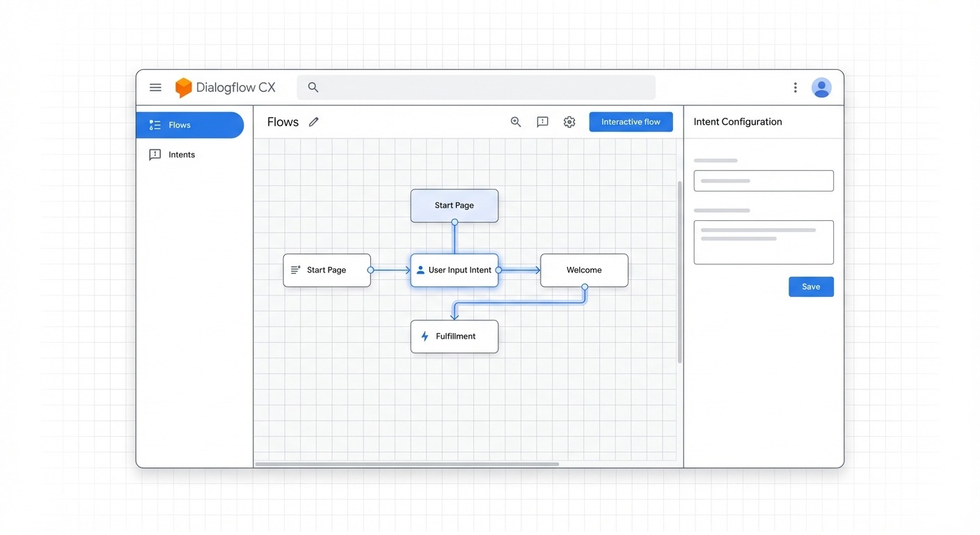Select the lightning icon on Fulfillment node

pos(424,336)
